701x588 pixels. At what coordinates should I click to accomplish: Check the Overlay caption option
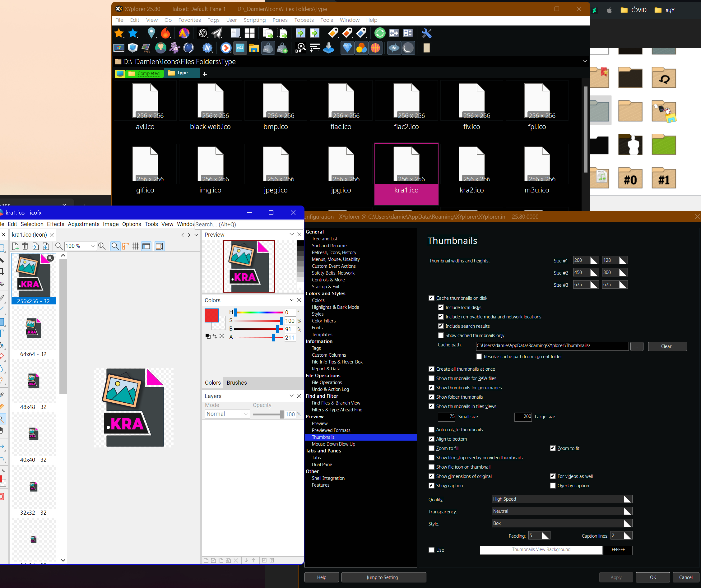coord(553,486)
